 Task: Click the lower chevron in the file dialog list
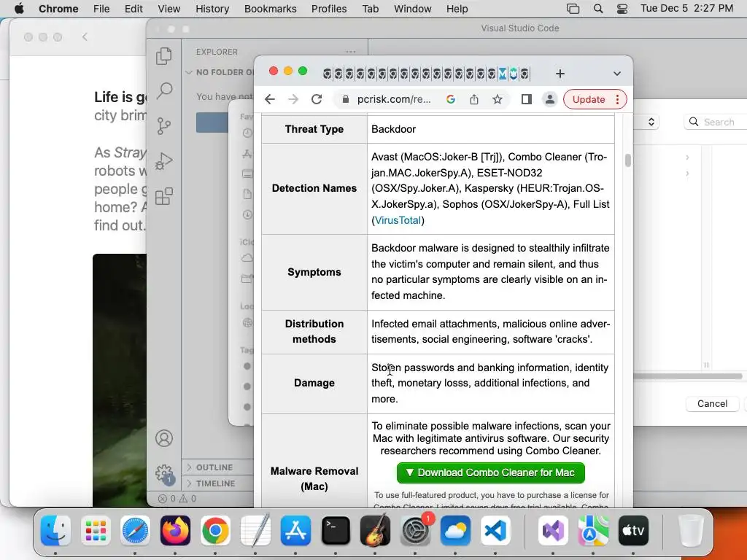687,174
